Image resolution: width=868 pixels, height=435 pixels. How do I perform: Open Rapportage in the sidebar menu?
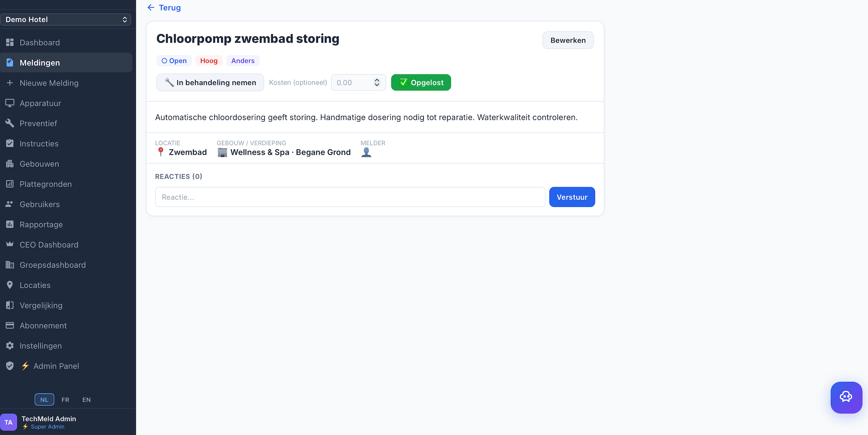pyautogui.click(x=41, y=225)
